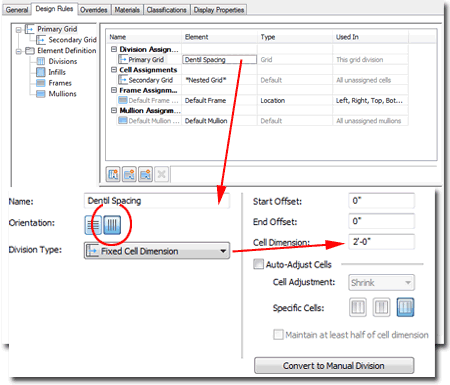Switch to the Materials tab
The height and width of the screenshot is (385, 450).
[127, 10]
